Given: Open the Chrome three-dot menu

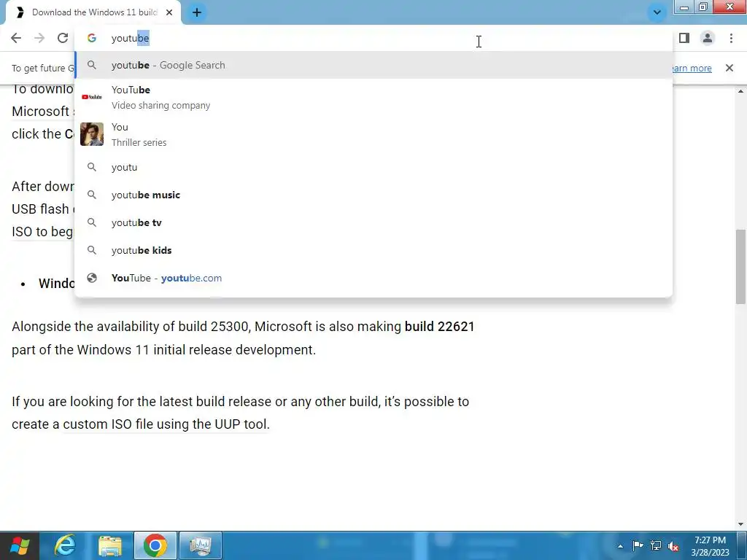Looking at the screenshot, I should (x=731, y=38).
